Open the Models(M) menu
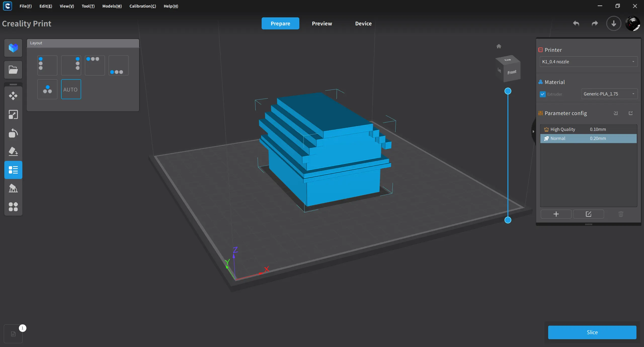 tap(112, 6)
